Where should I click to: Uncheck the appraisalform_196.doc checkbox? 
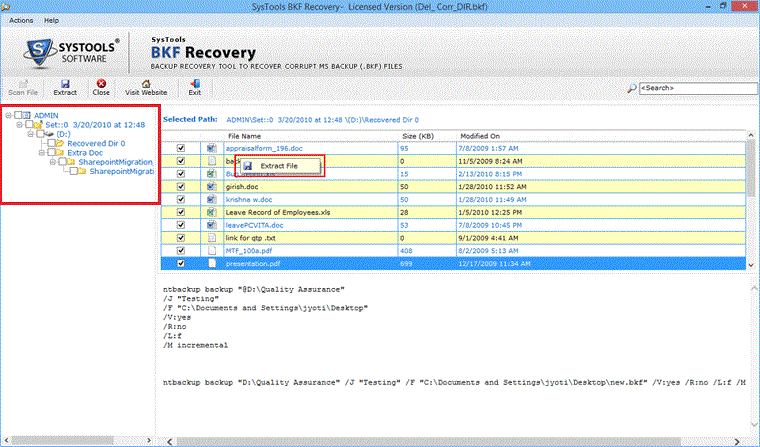click(x=181, y=148)
